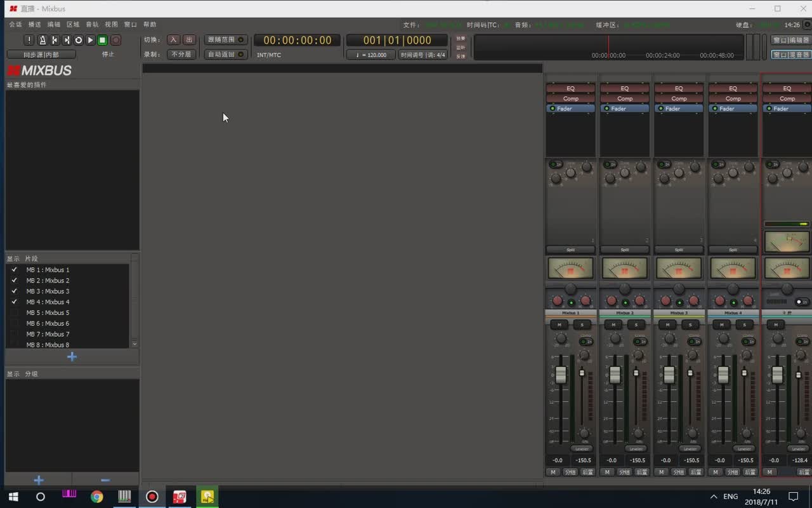The image size is (812, 508).
Task: Toggle loop playback icon
Action: click(x=79, y=40)
